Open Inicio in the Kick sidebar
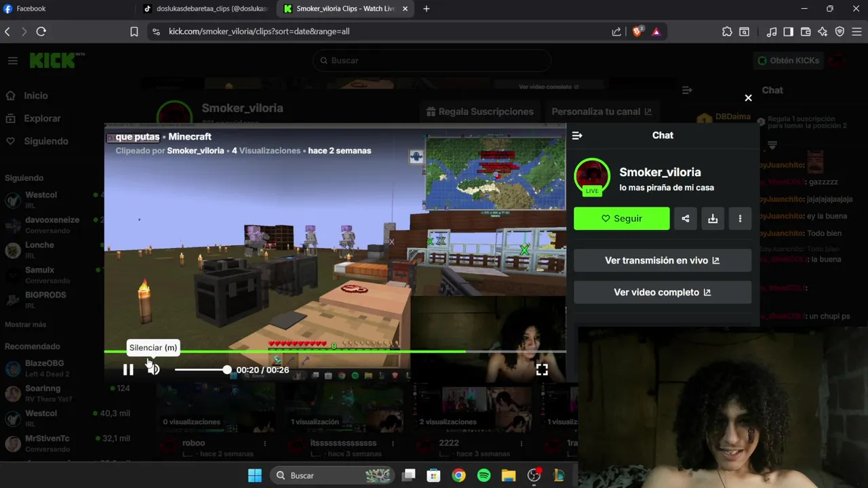The width and height of the screenshot is (868, 488). point(35,96)
